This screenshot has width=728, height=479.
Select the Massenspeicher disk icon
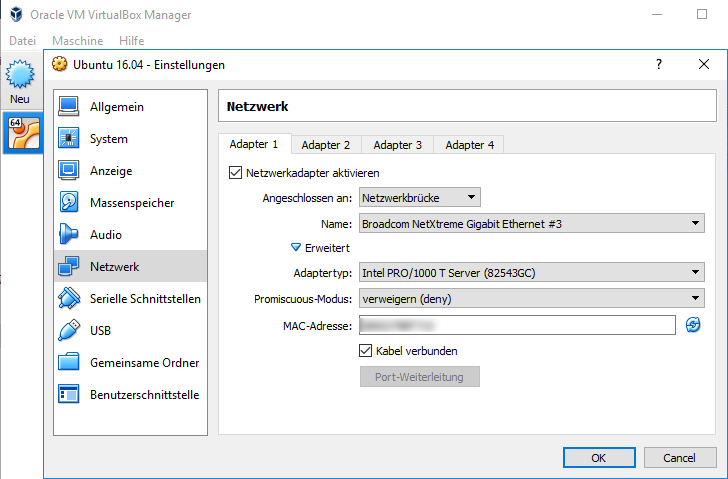click(x=69, y=202)
